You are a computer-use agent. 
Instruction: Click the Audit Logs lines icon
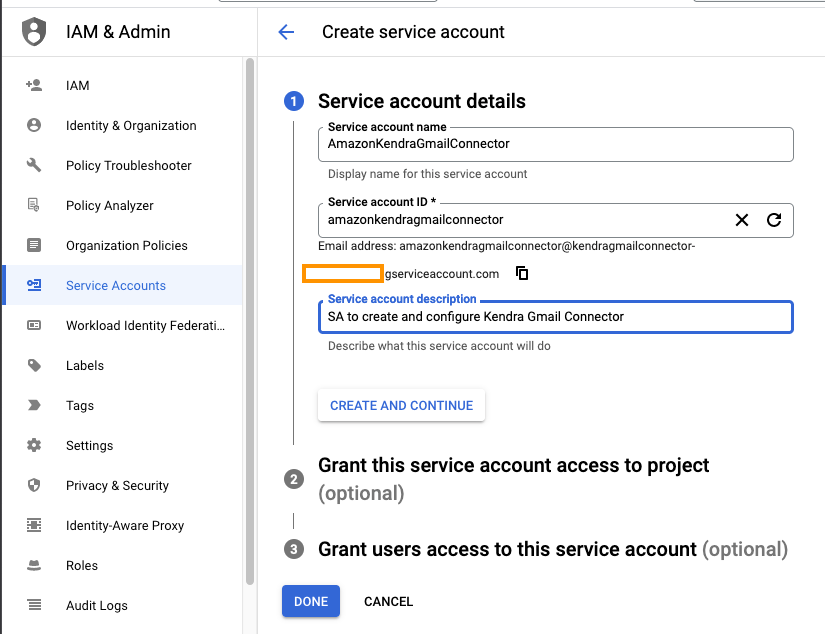(34, 605)
